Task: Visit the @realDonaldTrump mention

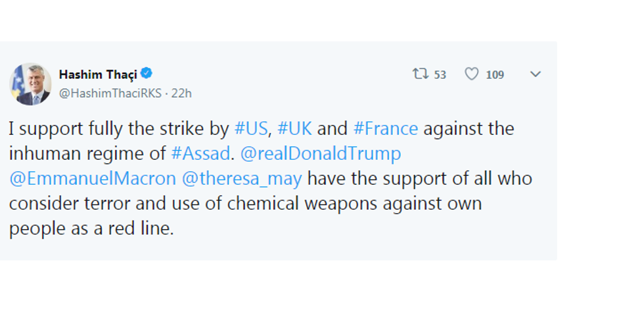Action: 321,153
